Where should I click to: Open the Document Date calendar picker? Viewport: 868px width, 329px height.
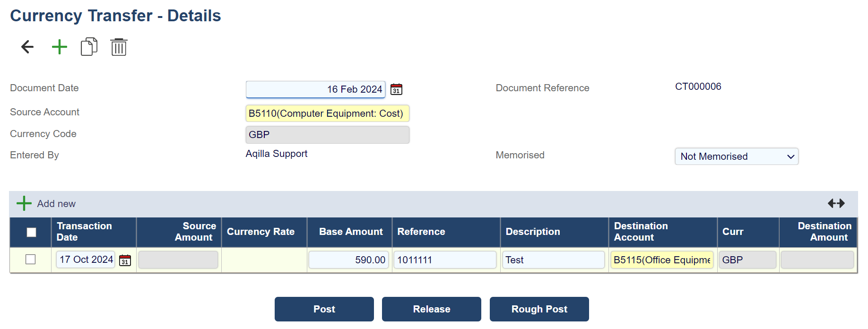396,89
